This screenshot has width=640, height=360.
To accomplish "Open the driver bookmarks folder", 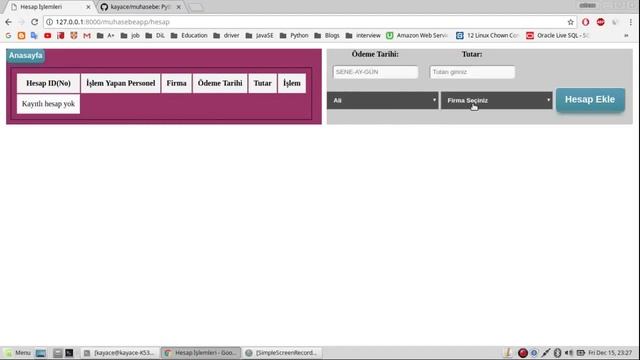I will (227, 36).
